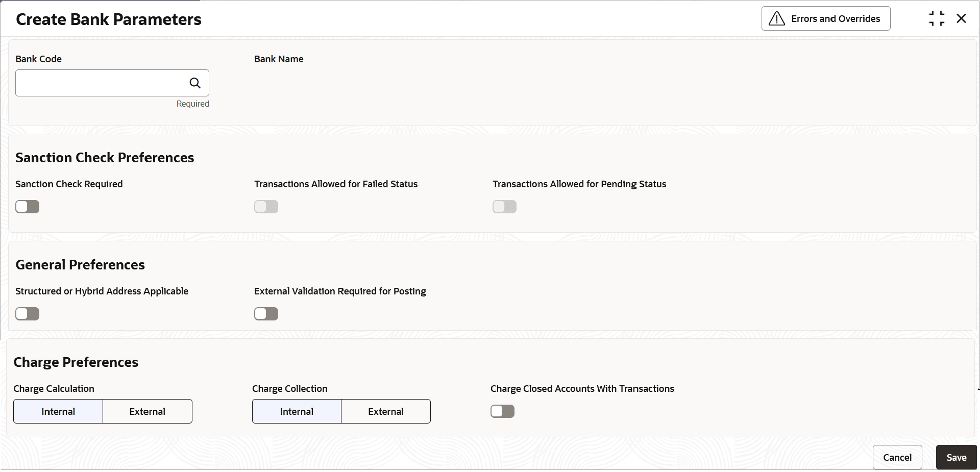Collapse the screen using the restore-size icon

(937, 19)
